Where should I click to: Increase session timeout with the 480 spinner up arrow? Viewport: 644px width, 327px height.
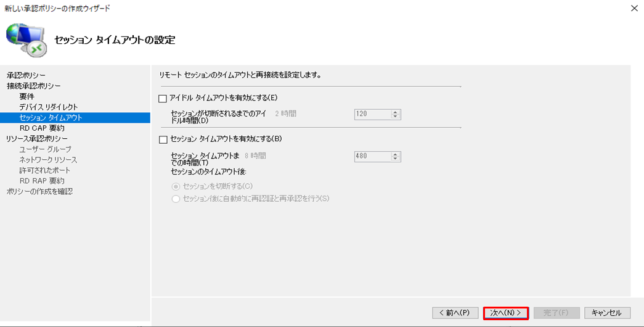[x=396, y=154]
